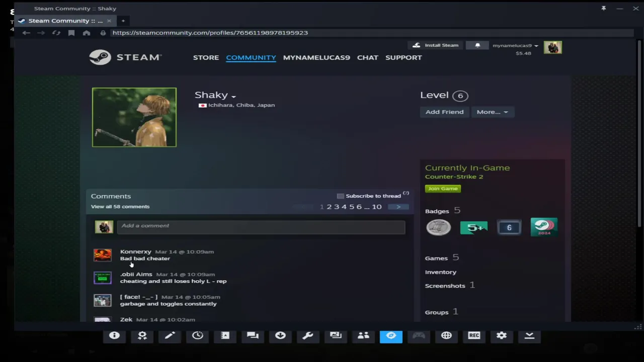Click the user avatar in the header
Screen dimensions: 644x362
tap(553, 47)
